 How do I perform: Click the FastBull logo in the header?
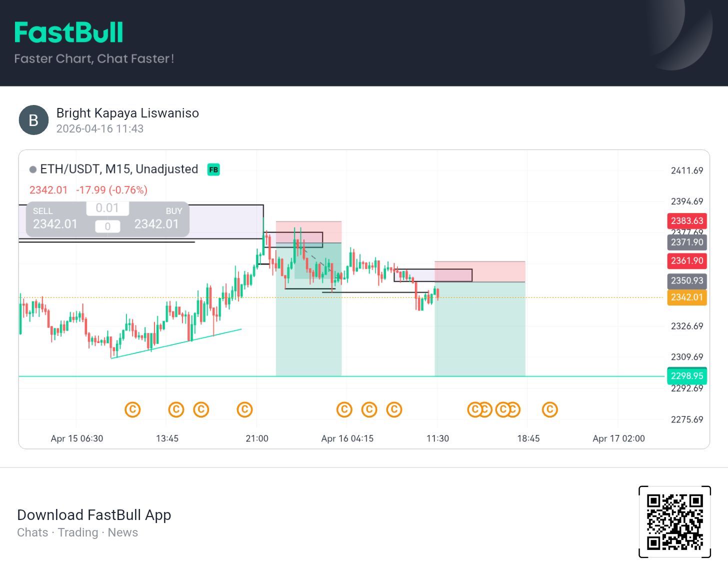[x=68, y=32]
